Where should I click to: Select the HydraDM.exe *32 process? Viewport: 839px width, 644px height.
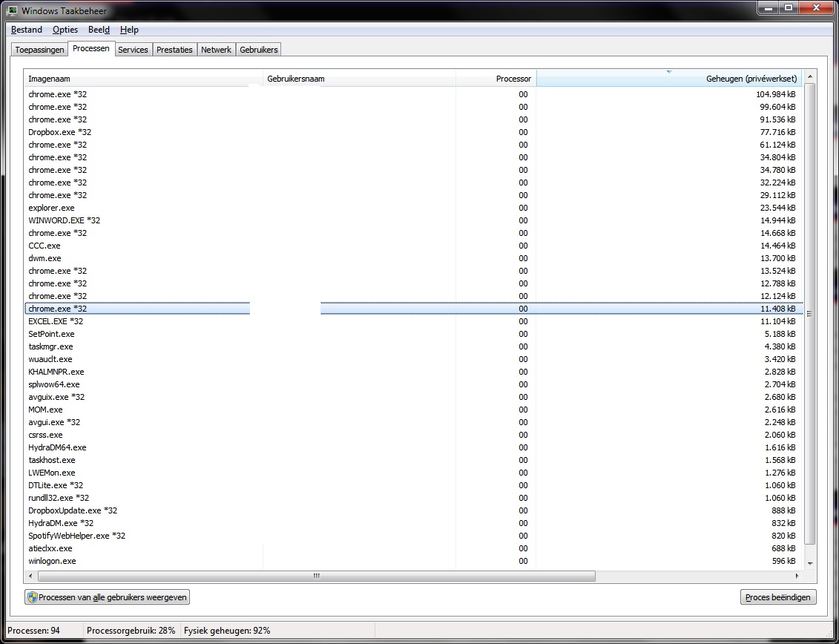click(413, 524)
